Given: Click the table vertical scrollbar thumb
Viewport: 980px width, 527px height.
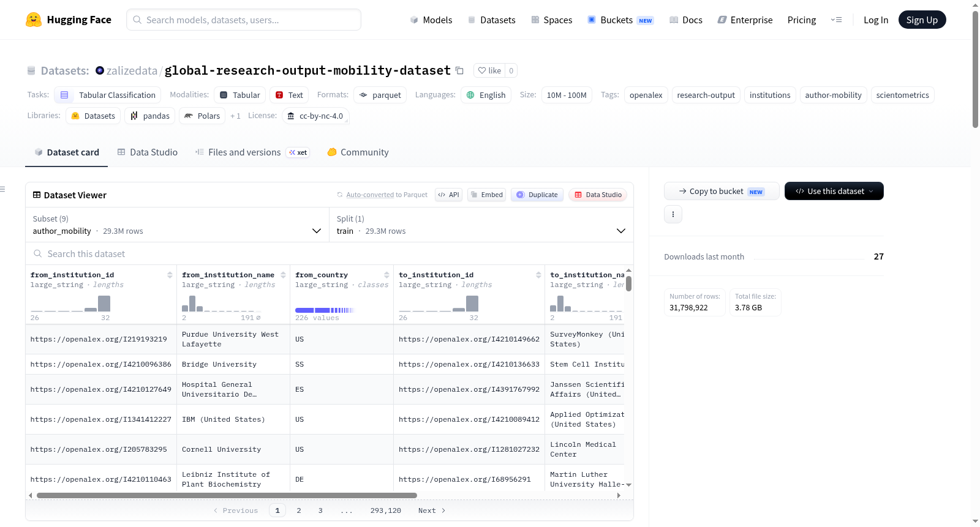Looking at the screenshot, I should click(x=628, y=284).
